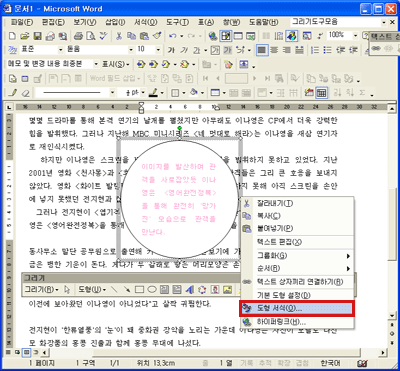This screenshot has height=371, width=400.
Task: Toggle the Drawing toolbar button
Action: 291,36
